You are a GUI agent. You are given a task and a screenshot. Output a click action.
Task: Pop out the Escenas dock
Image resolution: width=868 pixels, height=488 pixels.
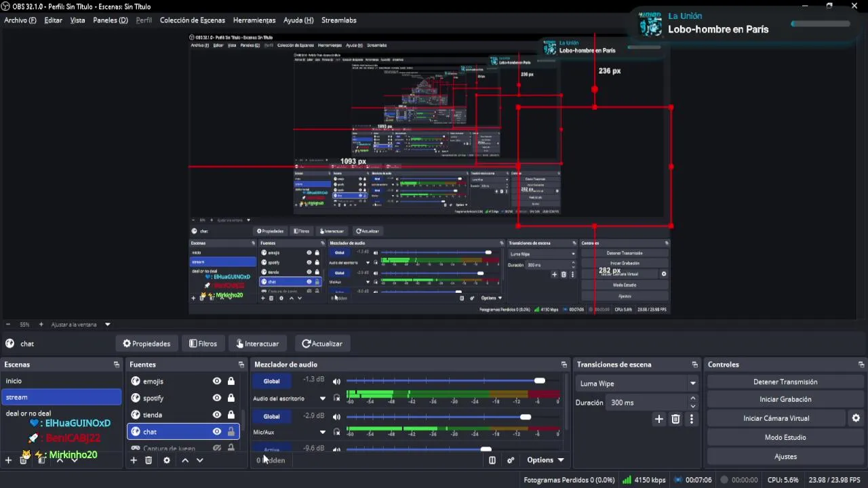tap(117, 365)
